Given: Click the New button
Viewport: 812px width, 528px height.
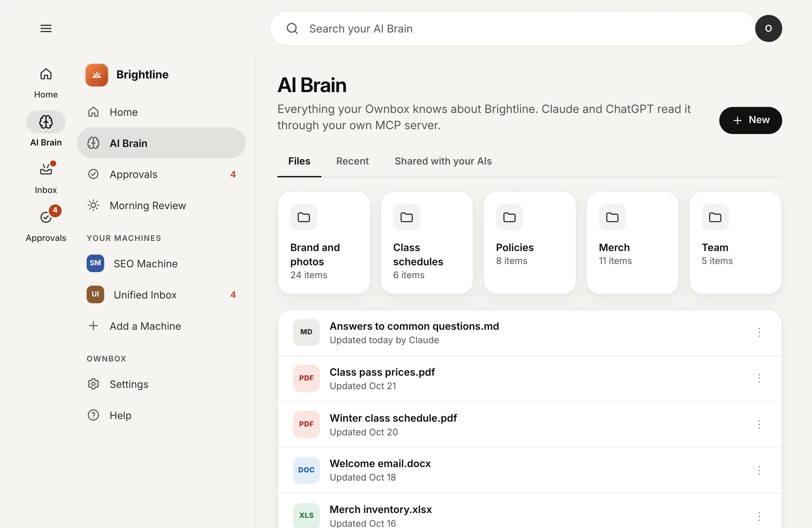Looking at the screenshot, I should [750, 120].
